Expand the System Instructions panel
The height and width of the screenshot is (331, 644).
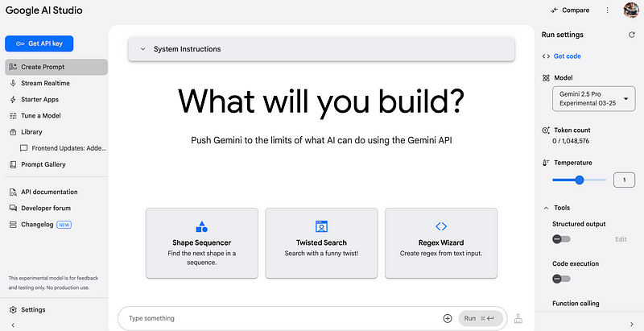click(321, 49)
